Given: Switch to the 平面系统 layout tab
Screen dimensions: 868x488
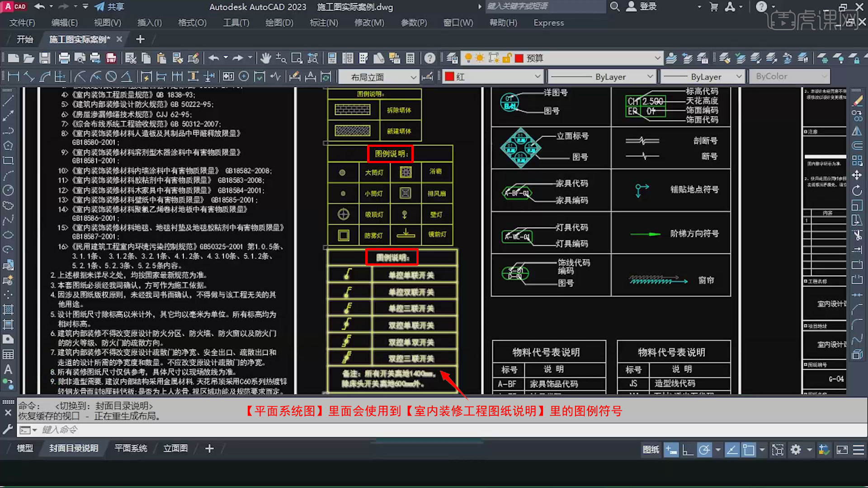Looking at the screenshot, I should point(131,448).
